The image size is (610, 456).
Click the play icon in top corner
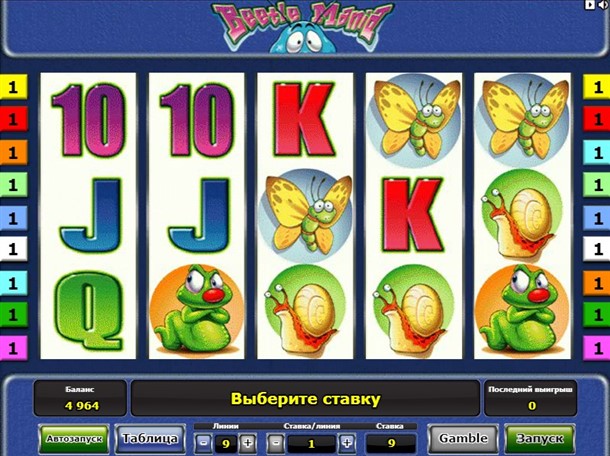tap(590, 4)
